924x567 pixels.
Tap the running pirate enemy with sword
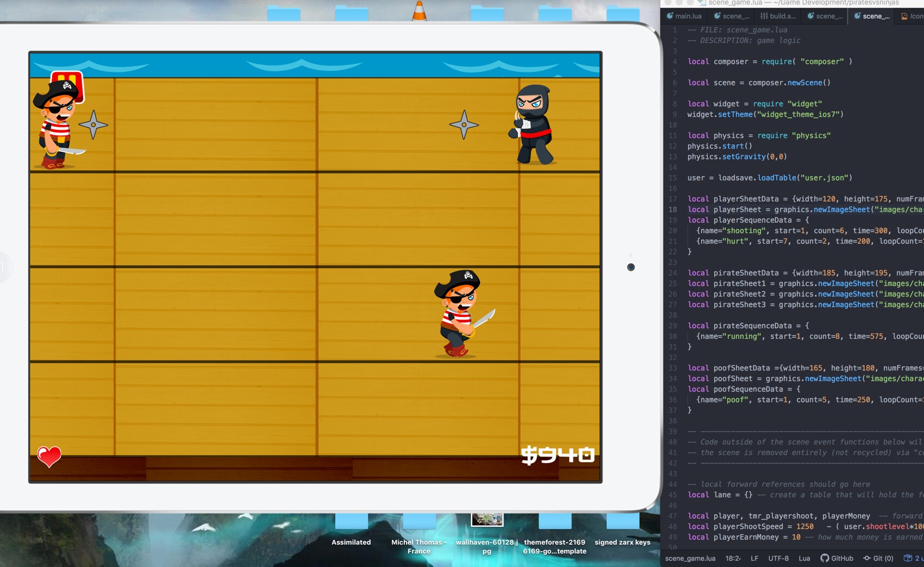463,314
